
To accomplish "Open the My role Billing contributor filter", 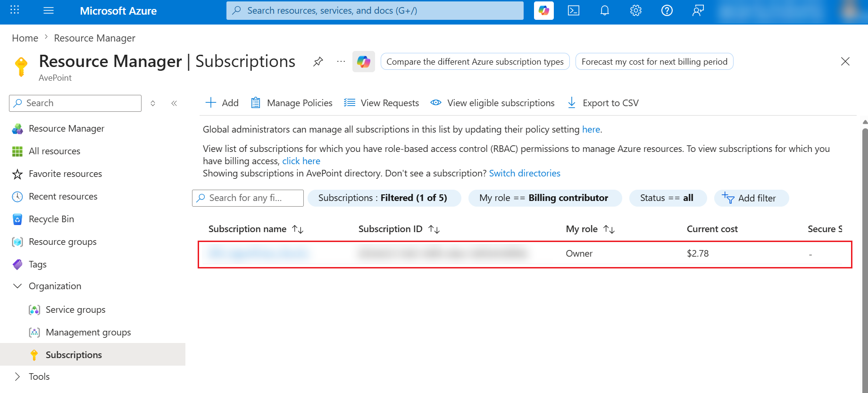I will [x=545, y=198].
